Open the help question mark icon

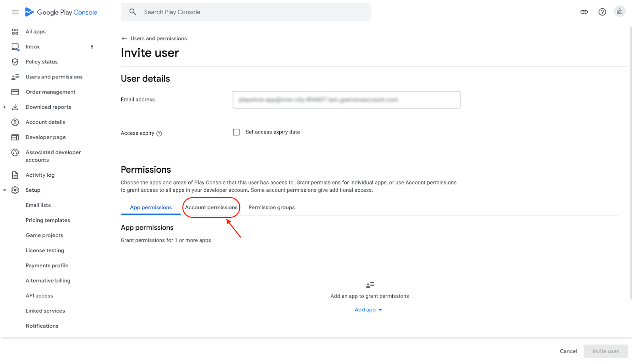pyautogui.click(x=602, y=12)
